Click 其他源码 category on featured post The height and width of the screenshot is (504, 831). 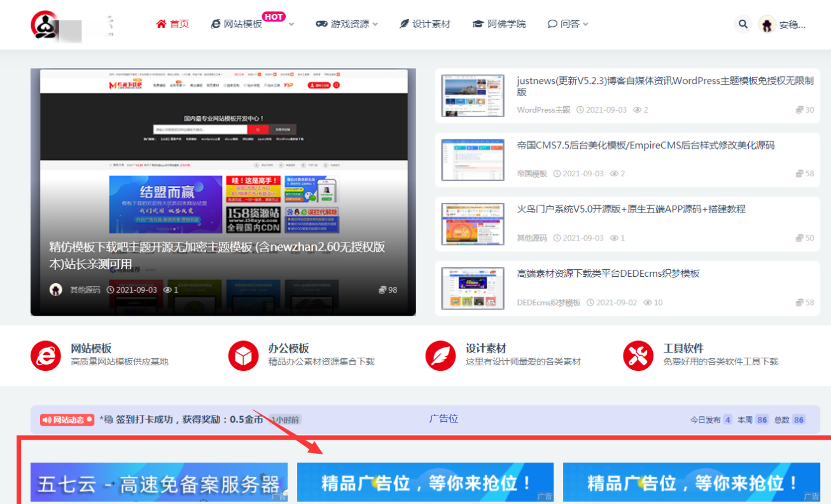(85, 290)
